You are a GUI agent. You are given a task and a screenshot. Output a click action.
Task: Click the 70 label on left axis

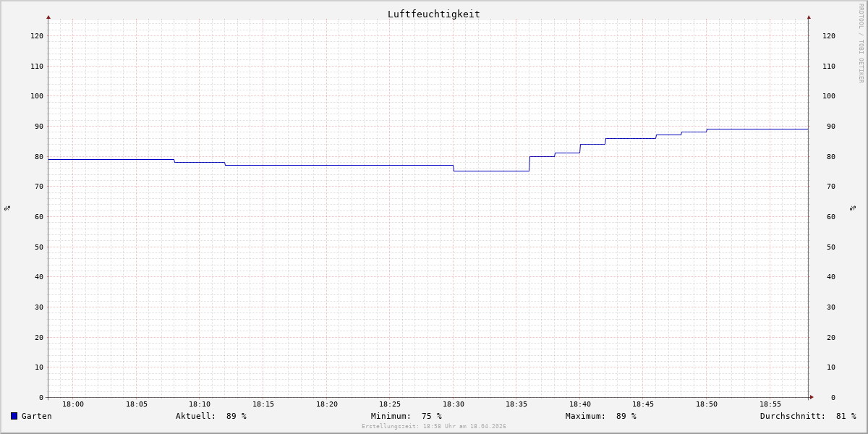(39, 187)
